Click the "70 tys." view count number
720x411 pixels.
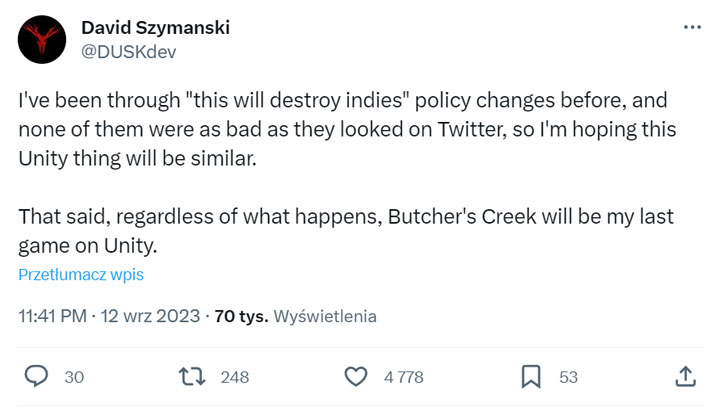240,316
